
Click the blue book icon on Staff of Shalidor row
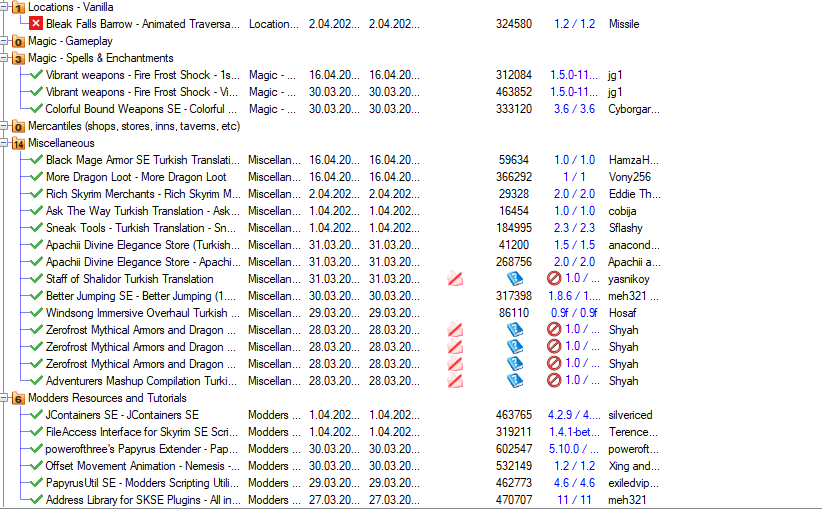click(515, 278)
